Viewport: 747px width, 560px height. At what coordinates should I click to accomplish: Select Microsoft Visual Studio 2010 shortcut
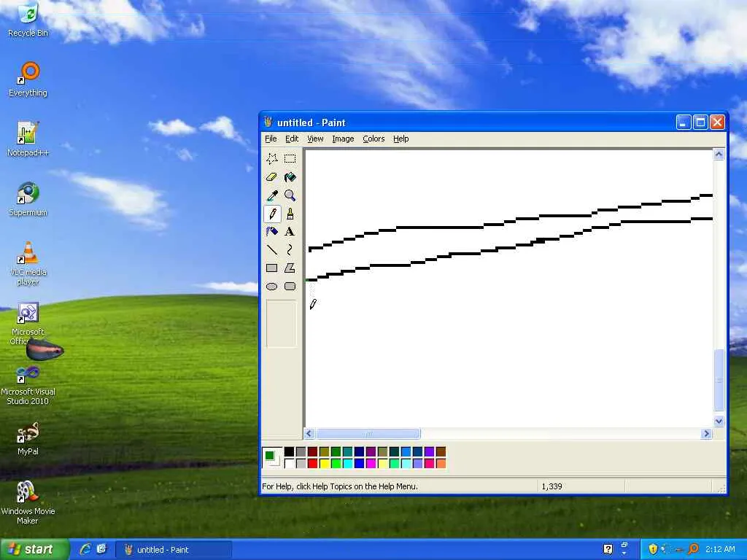28,386
